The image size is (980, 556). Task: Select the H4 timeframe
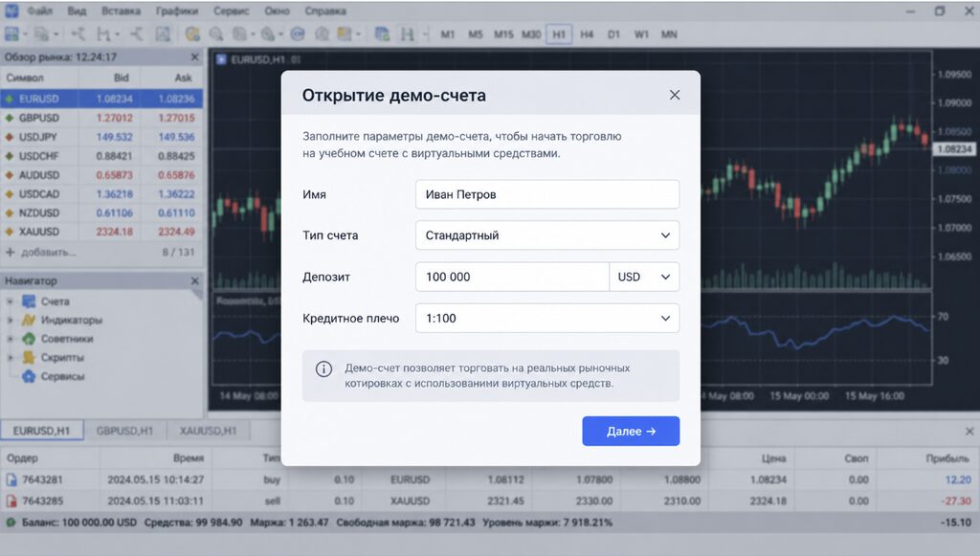(x=587, y=34)
